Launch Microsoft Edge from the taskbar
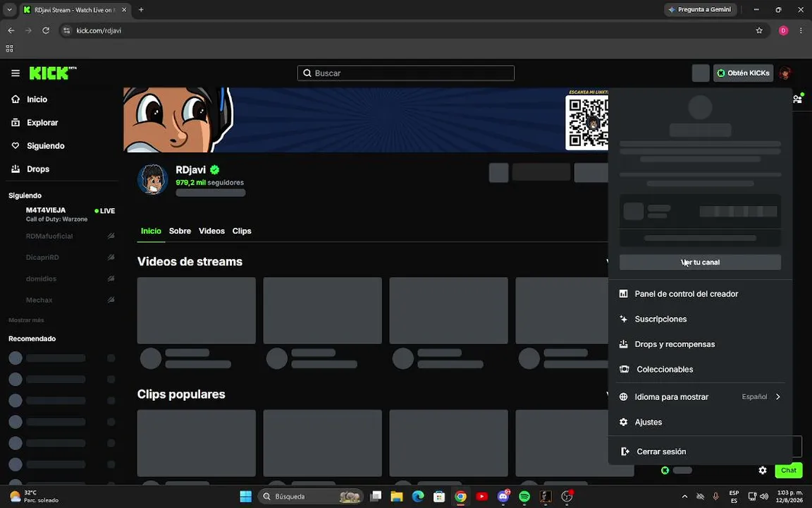The image size is (812, 508). point(418,497)
